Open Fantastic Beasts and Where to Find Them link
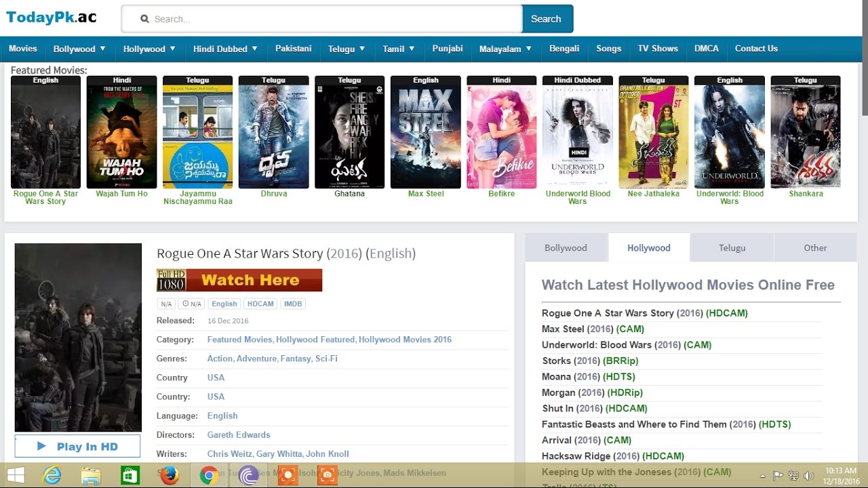Image resolution: width=868 pixels, height=488 pixels. 666,424
